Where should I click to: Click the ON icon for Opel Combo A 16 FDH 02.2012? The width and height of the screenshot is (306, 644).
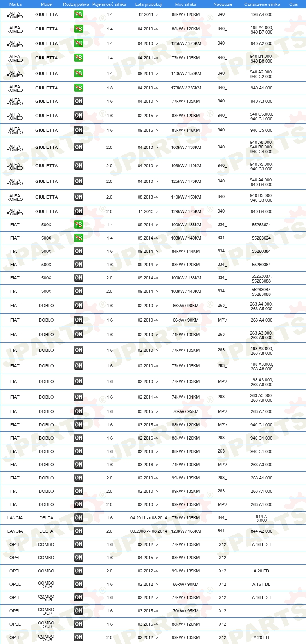click(79, 544)
